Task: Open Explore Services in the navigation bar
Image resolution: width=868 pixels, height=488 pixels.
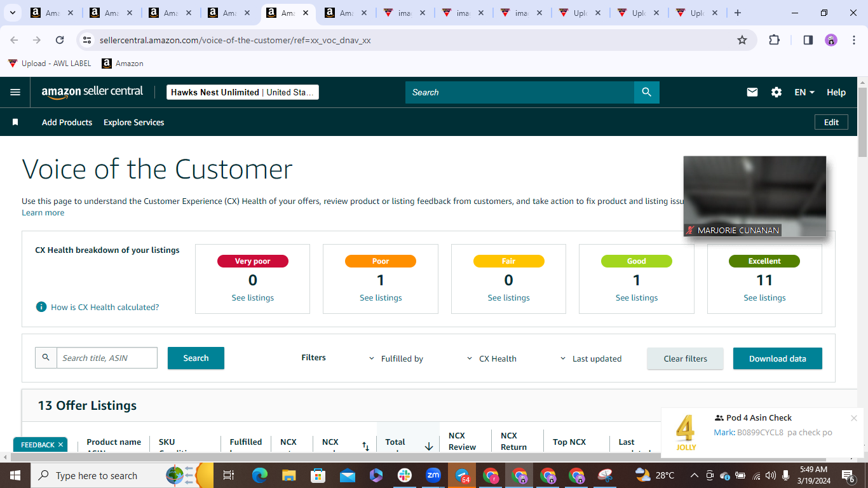Action: pyautogui.click(x=133, y=122)
